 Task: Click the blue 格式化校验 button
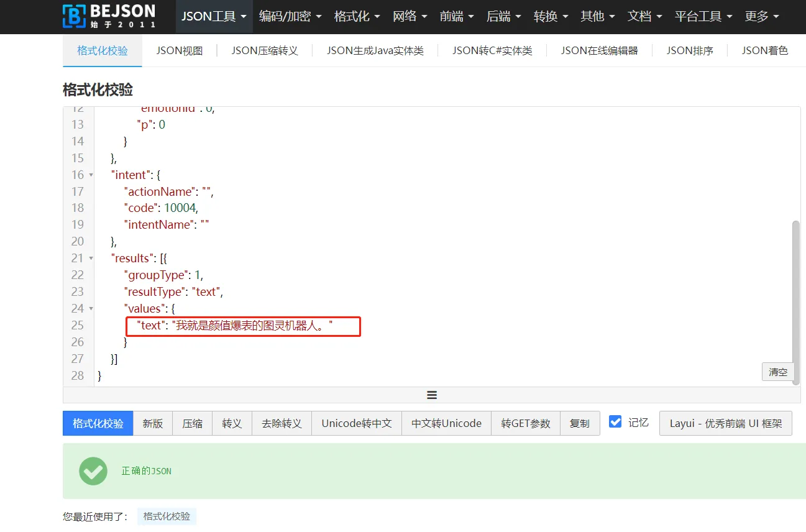point(98,423)
